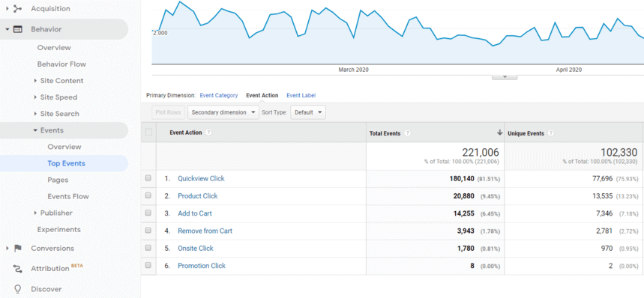Open Behavior Overview page

(x=54, y=48)
